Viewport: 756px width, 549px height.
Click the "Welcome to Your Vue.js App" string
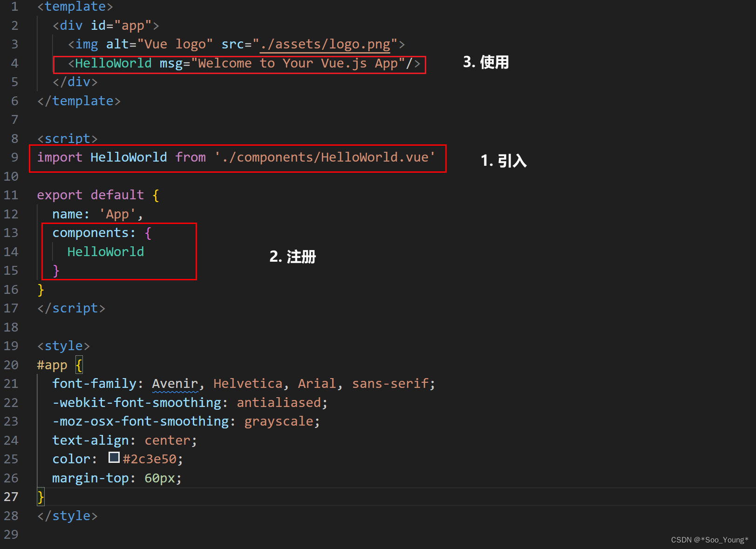[x=298, y=63]
